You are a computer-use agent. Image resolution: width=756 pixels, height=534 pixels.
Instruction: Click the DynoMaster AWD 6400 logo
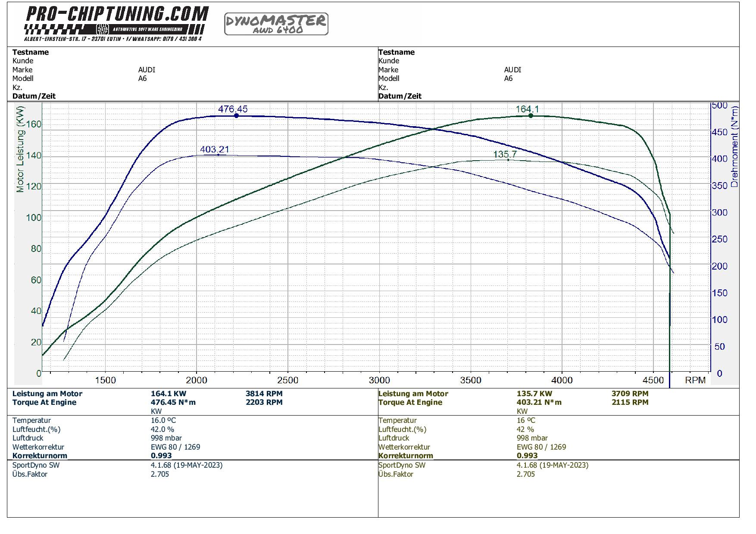point(276,24)
